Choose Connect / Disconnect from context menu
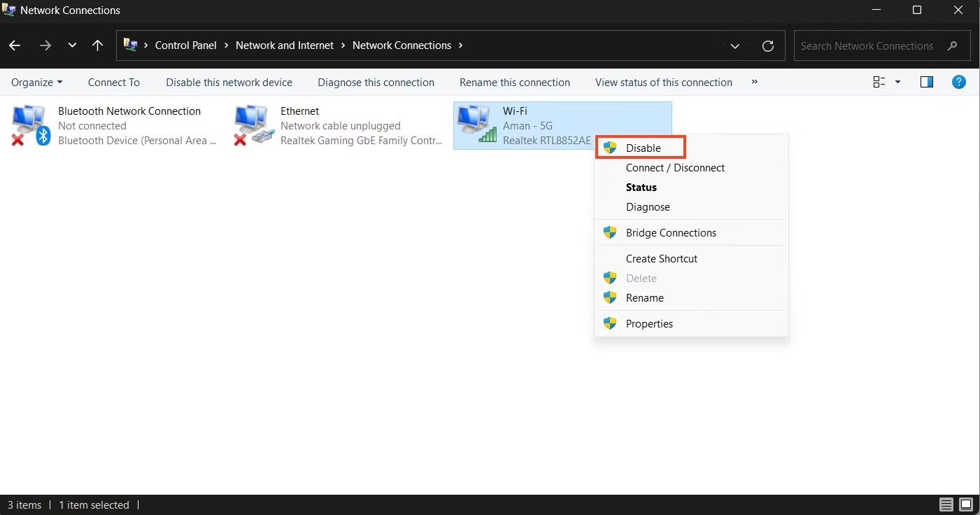980x515 pixels. pos(691,168)
